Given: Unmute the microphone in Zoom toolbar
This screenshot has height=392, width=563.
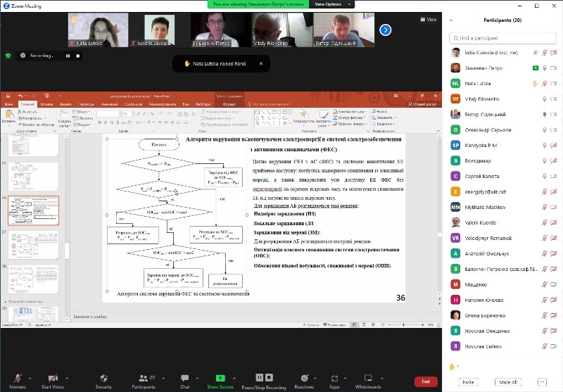Looking at the screenshot, I should [17, 381].
